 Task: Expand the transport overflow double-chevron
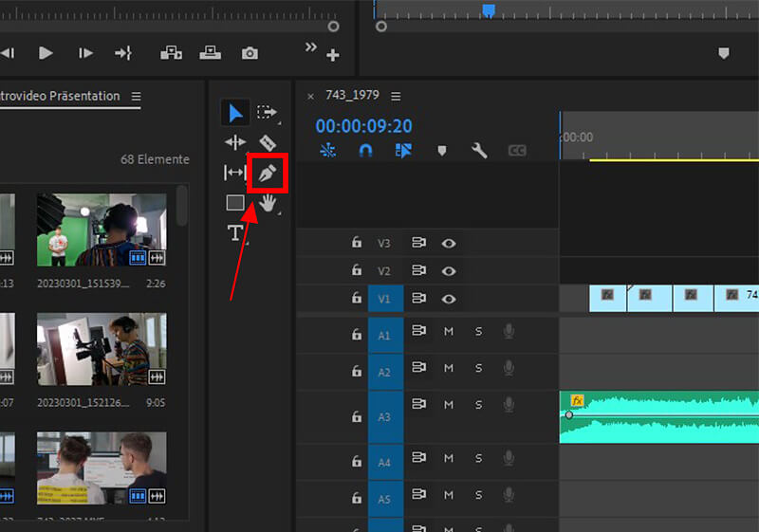pyautogui.click(x=310, y=47)
